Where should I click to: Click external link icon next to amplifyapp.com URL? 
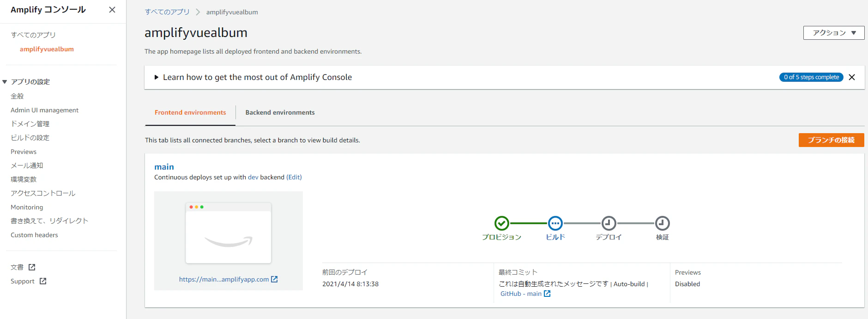pyautogui.click(x=274, y=279)
